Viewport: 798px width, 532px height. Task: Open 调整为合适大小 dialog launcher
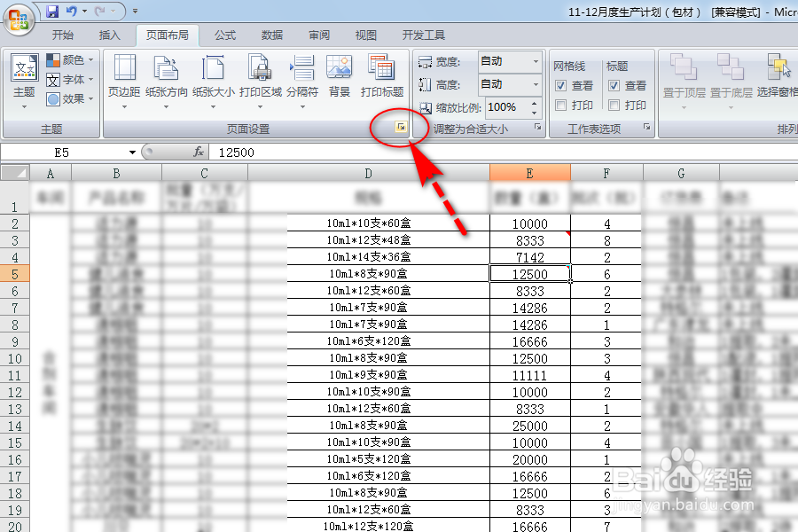(x=538, y=127)
